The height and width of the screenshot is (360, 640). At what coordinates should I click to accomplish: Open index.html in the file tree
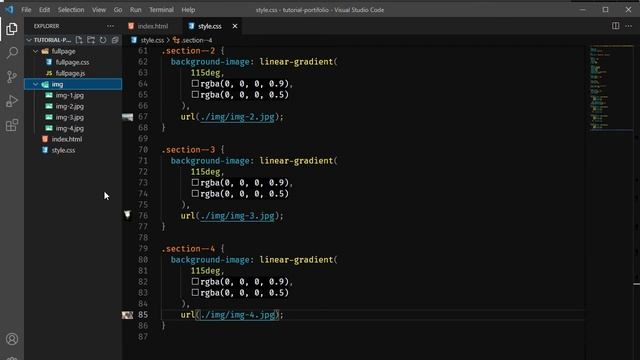click(67, 139)
